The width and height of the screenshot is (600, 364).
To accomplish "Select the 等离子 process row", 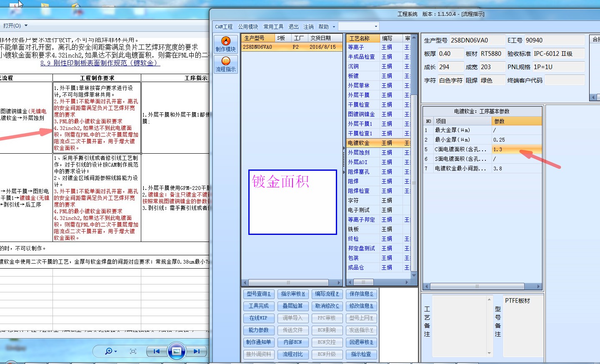I will point(378,47).
